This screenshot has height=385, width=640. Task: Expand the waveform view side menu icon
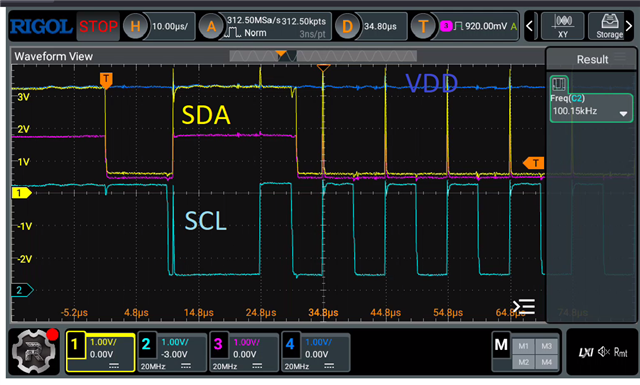coord(524,306)
